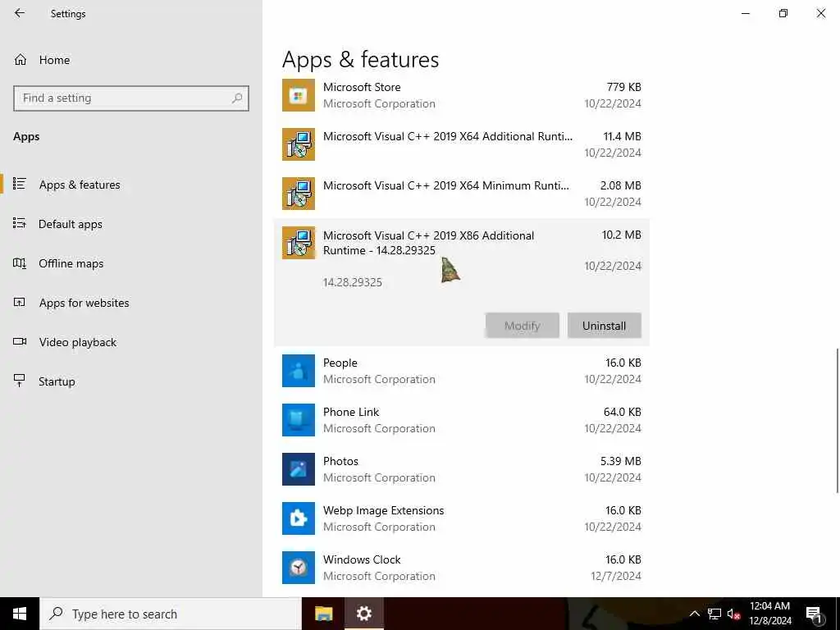The image size is (840, 630).
Task: Open the Home page icon
Action: 21,59
